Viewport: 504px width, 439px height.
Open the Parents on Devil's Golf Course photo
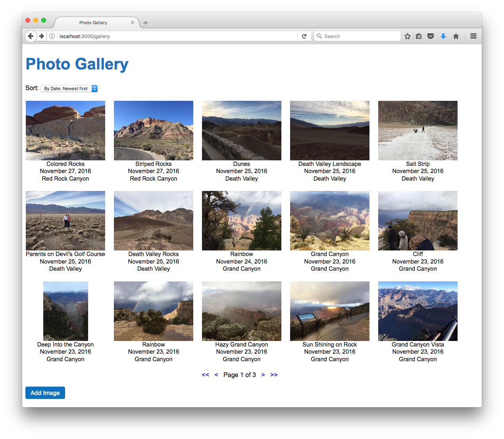click(x=65, y=221)
